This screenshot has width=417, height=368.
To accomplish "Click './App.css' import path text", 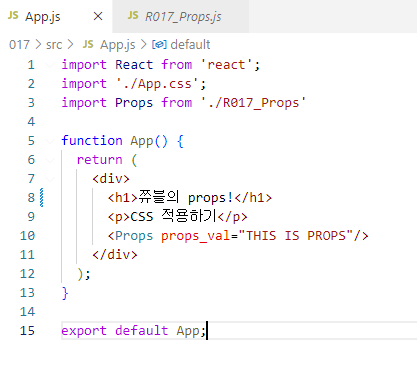I will tap(157, 84).
